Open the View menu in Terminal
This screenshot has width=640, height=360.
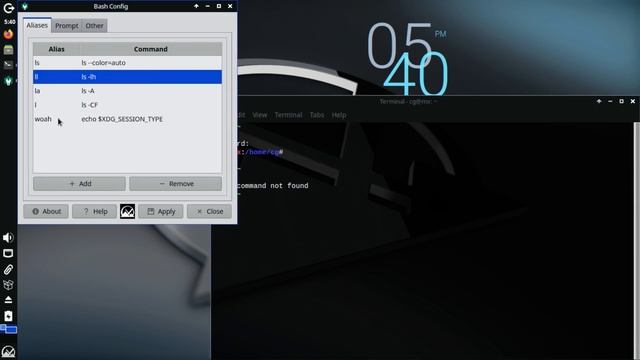point(260,115)
